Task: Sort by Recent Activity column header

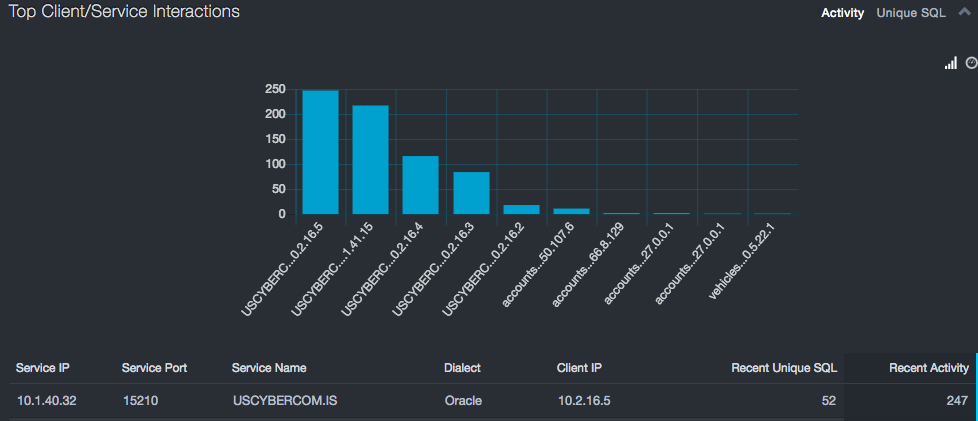Action: pos(929,368)
